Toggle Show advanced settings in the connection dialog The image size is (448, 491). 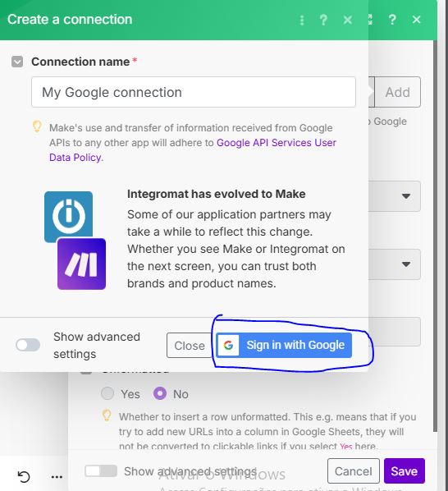click(28, 345)
